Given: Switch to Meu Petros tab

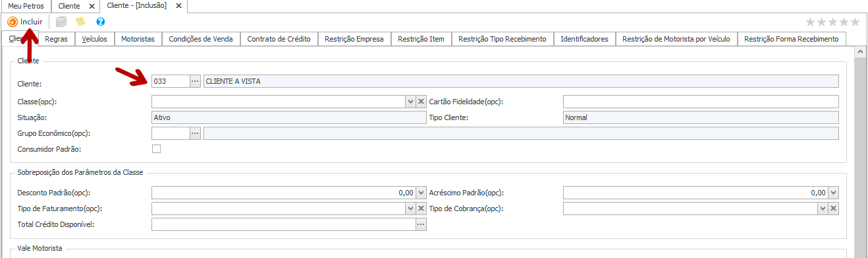Looking at the screenshot, I should point(26,6).
